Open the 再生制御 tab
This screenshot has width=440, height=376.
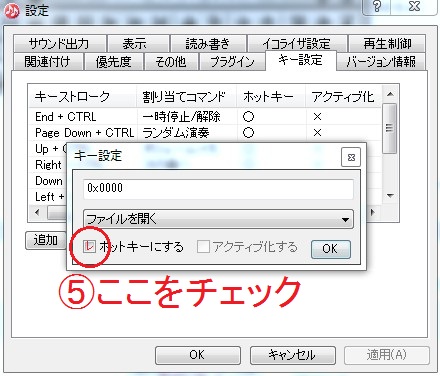coord(387,43)
